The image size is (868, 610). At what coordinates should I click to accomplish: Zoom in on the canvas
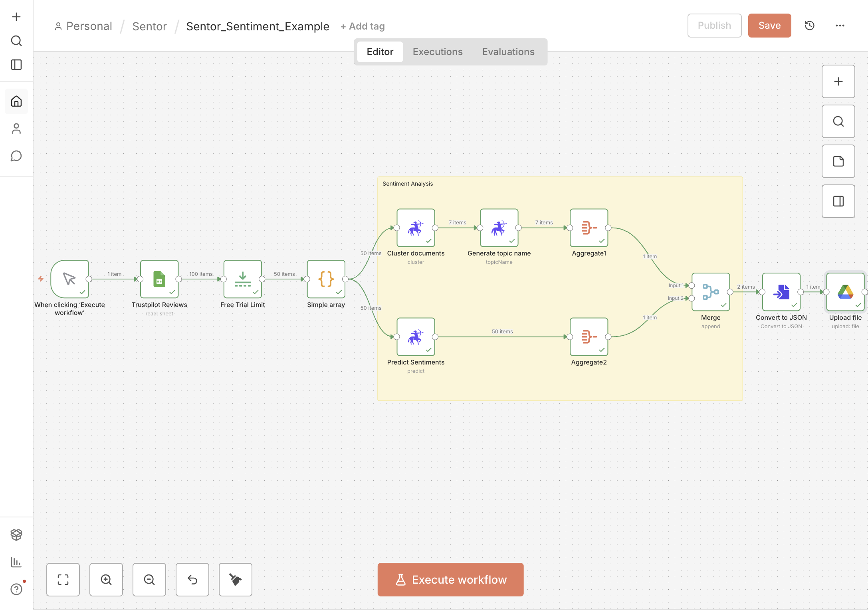pyautogui.click(x=106, y=580)
